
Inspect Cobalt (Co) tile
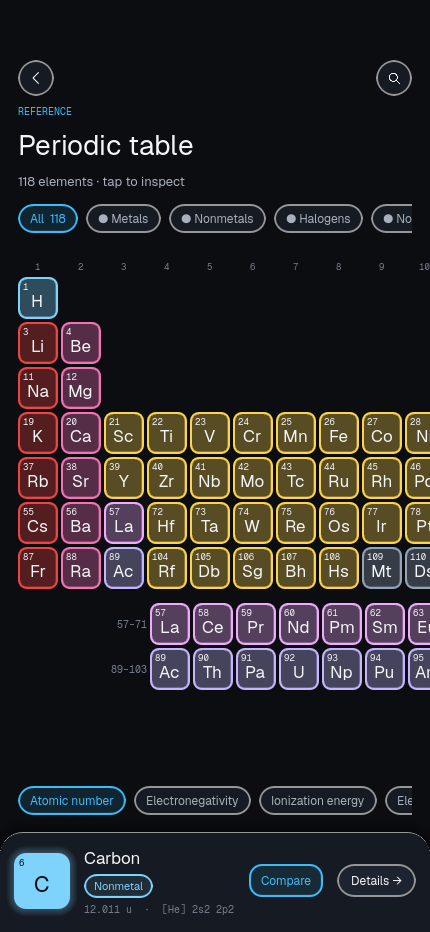tap(382, 433)
